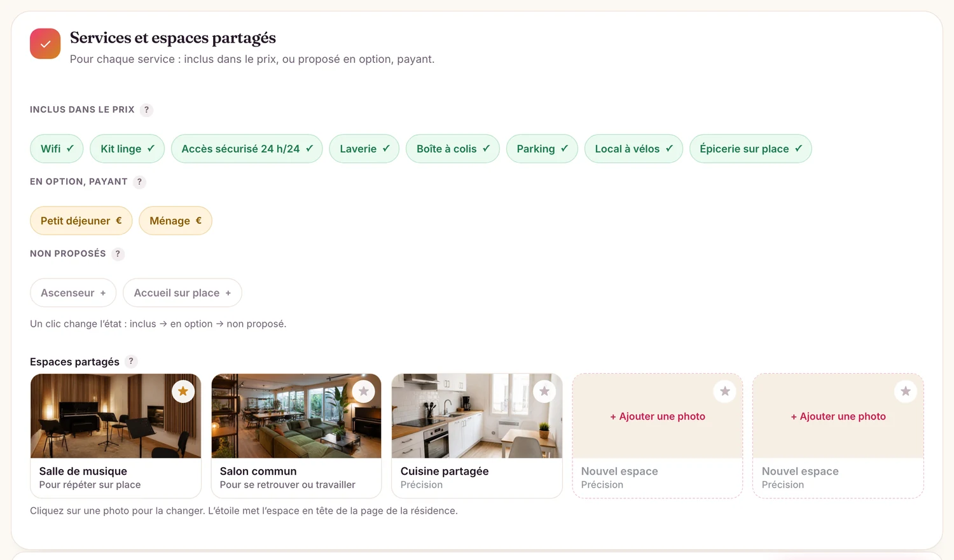
Task: Click the help icon beside Inclus dans le prix
Action: pyautogui.click(x=146, y=110)
